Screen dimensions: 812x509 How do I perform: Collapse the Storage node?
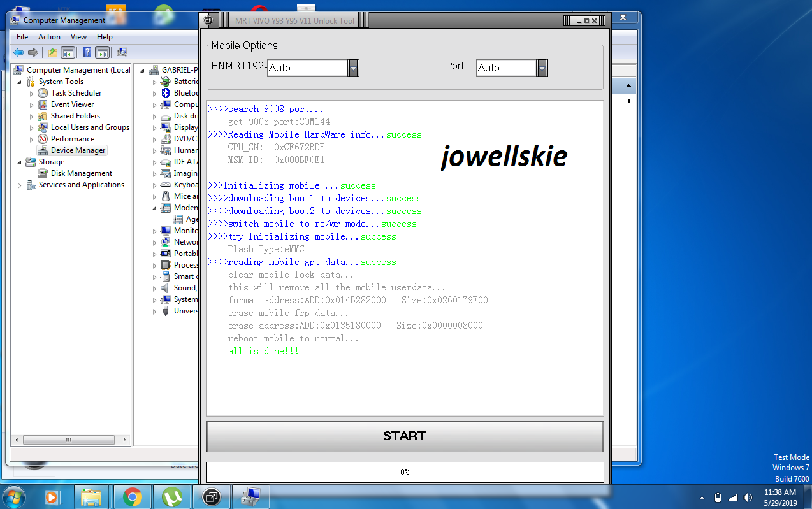pyautogui.click(x=20, y=162)
